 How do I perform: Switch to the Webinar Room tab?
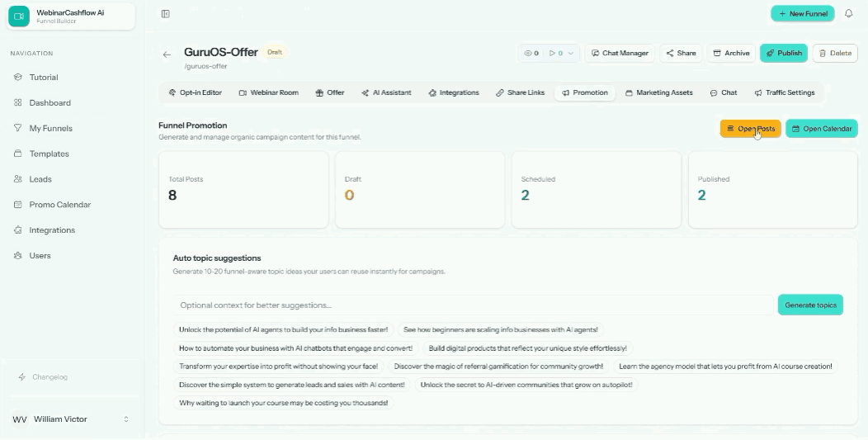[268, 92]
